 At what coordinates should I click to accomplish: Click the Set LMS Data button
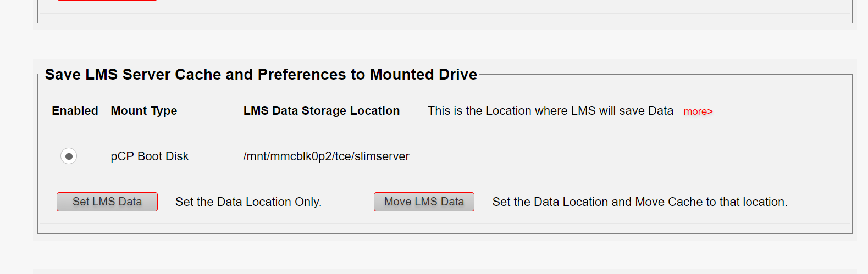click(107, 202)
